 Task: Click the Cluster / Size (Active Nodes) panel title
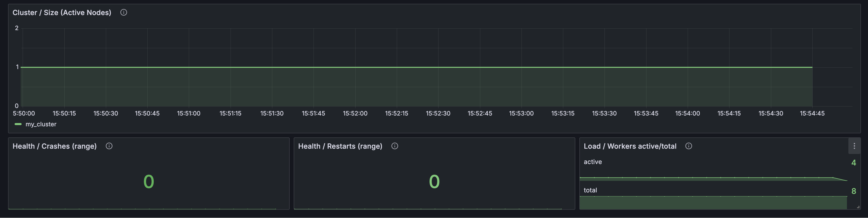(x=62, y=13)
